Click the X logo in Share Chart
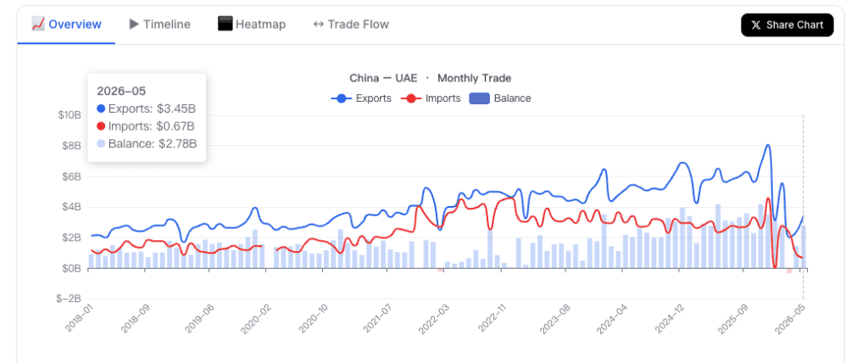868x363 pixels. click(x=756, y=25)
